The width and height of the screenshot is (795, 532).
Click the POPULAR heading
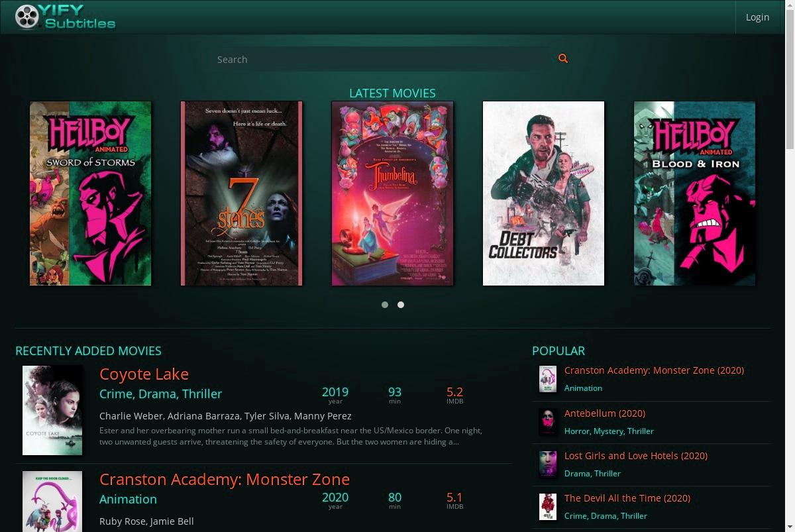pyautogui.click(x=558, y=351)
